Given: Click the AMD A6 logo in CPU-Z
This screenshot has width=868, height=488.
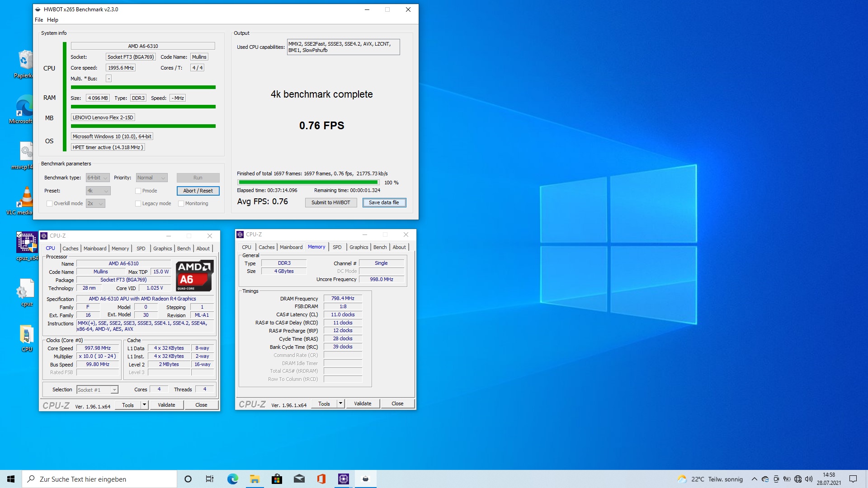Looking at the screenshot, I should [194, 275].
